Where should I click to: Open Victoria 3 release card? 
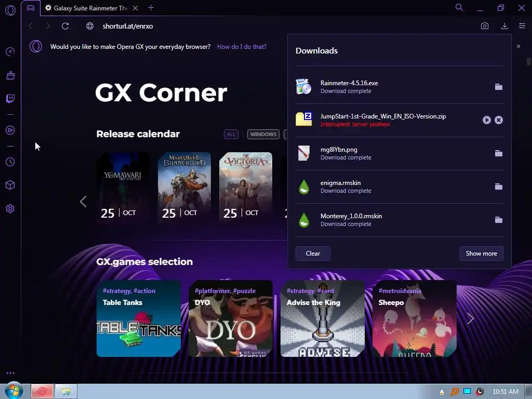246,187
